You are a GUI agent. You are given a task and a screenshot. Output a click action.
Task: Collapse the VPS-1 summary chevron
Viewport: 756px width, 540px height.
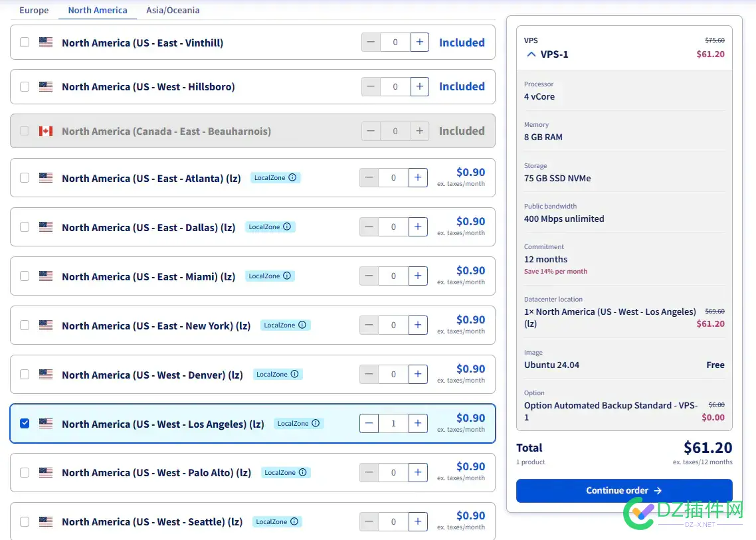tap(531, 54)
